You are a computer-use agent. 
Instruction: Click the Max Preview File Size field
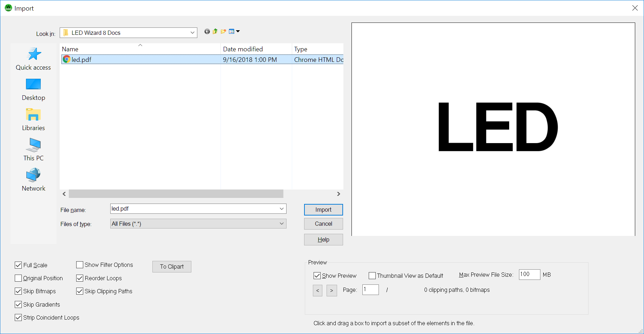click(x=529, y=275)
